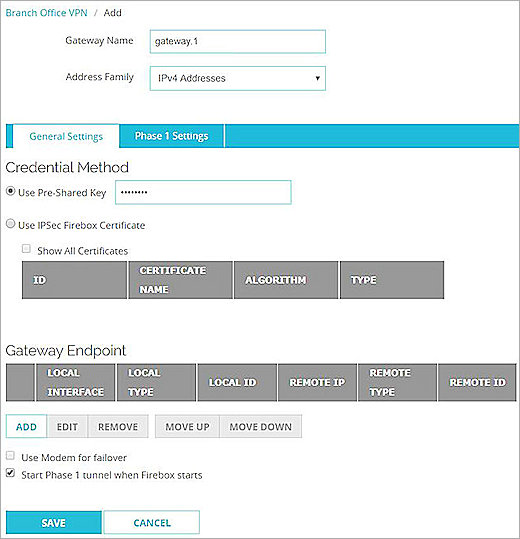Toggle Use Modem for failover checkbox
The height and width of the screenshot is (539, 520).
click(10, 456)
